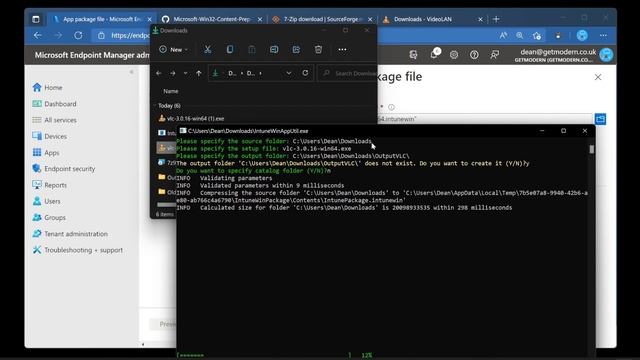The width and height of the screenshot is (640, 360).
Task: Open a new Edge tab
Action: [496, 19]
